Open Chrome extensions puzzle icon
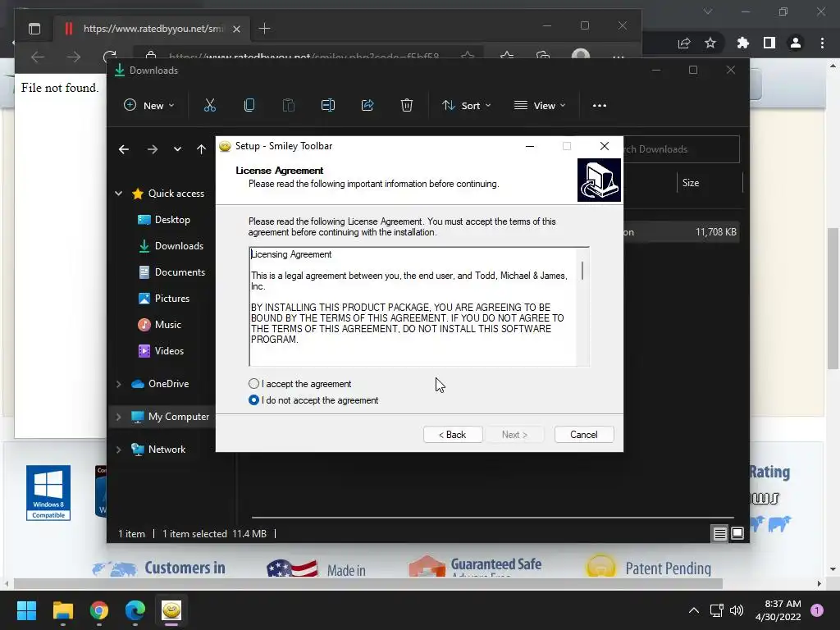Viewport: 840px width, 630px height. (743, 43)
